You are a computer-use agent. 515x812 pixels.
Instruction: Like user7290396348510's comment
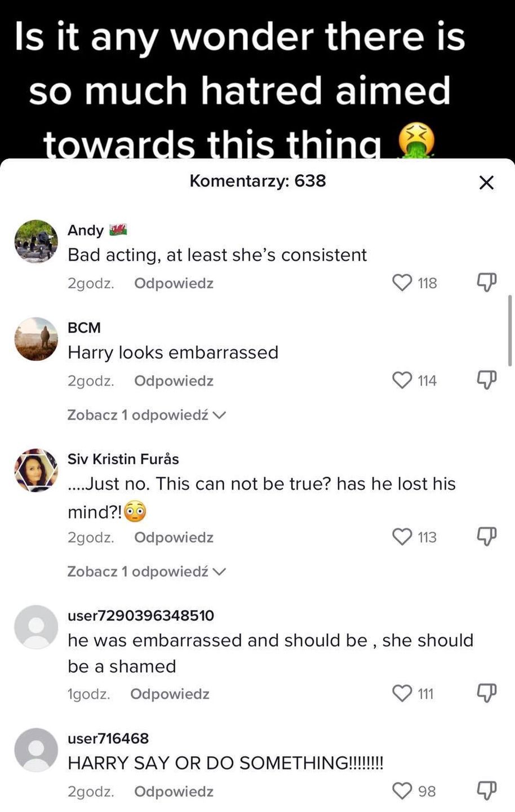[x=402, y=693]
